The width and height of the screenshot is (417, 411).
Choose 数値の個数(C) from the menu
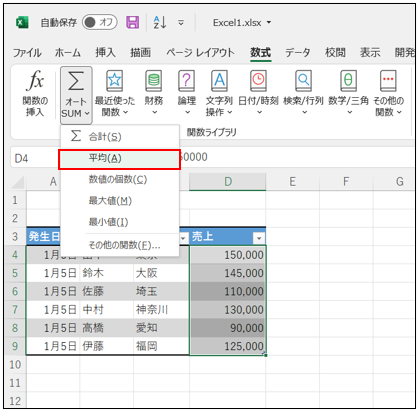click(120, 180)
